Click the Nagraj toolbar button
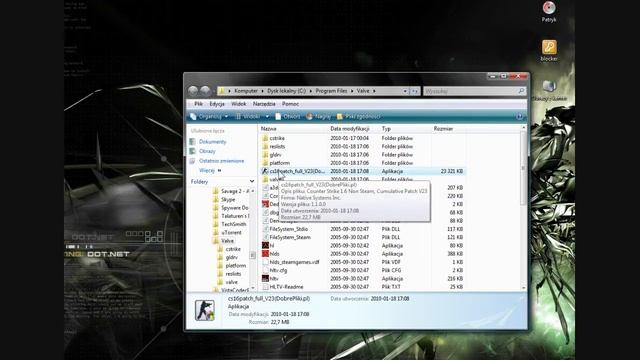The height and width of the screenshot is (360, 640). click(x=319, y=117)
